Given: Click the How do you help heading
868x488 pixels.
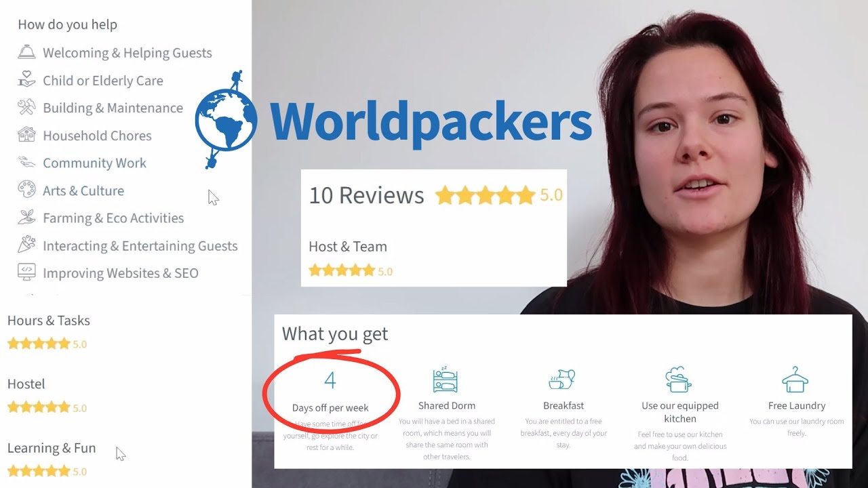Looking at the screenshot, I should point(67,24).
